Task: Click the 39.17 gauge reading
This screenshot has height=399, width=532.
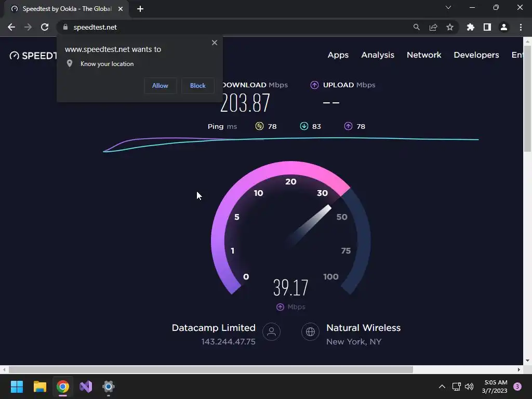Action: [291, 288]
